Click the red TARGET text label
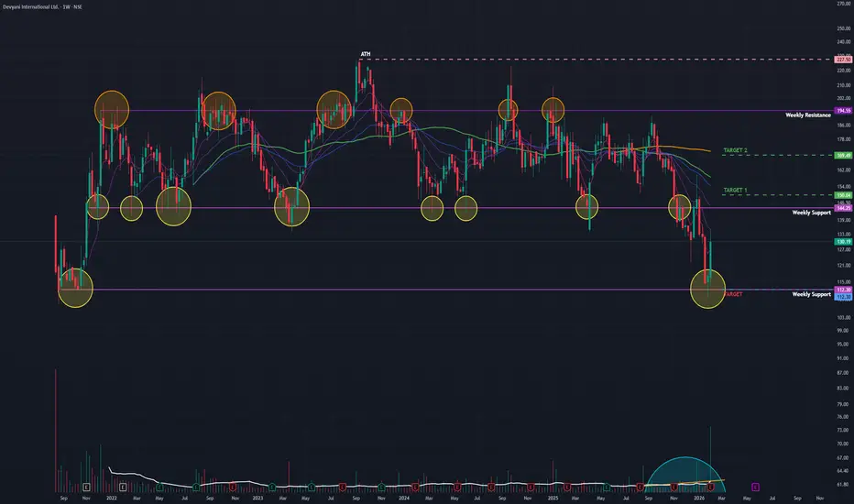This screenshot has height=504, width=854. pos(734,294)
